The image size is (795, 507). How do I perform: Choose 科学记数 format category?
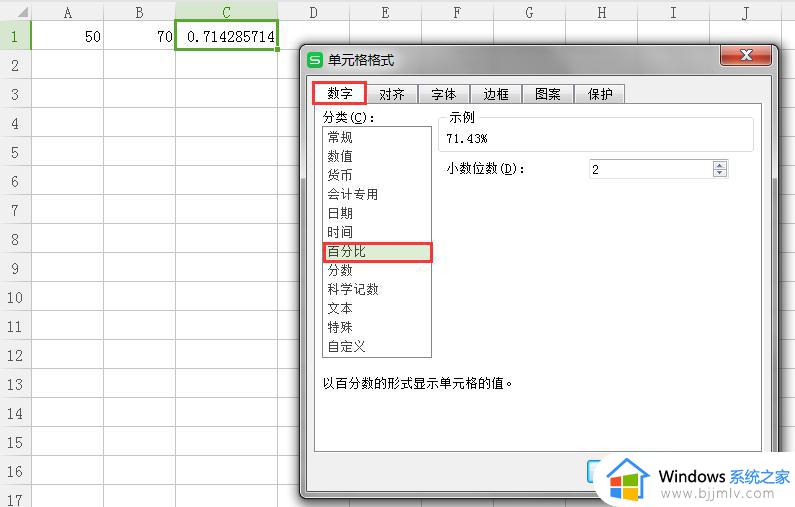[x=377, y=289]
